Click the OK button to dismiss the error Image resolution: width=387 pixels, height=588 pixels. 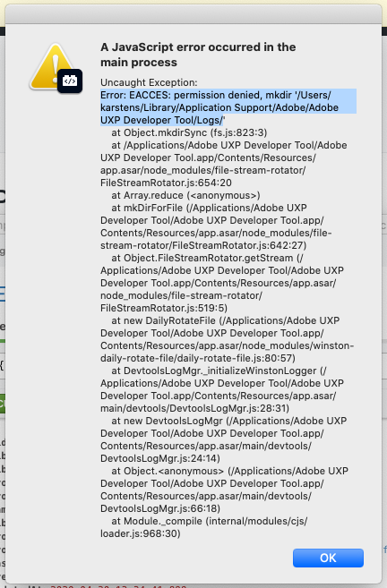click(328, 558)
